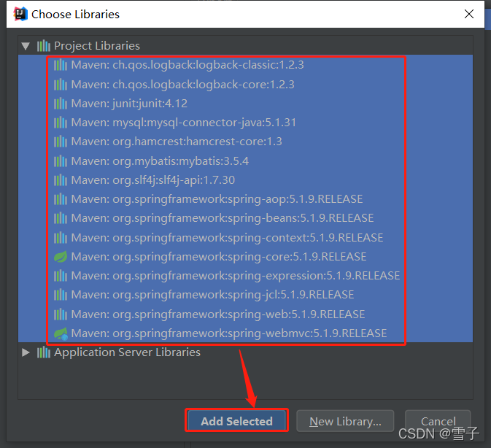The image size is (491, 448).
Task: Click library icon beside mysql-connector-java:5.1.31
Action: [61, 123]
